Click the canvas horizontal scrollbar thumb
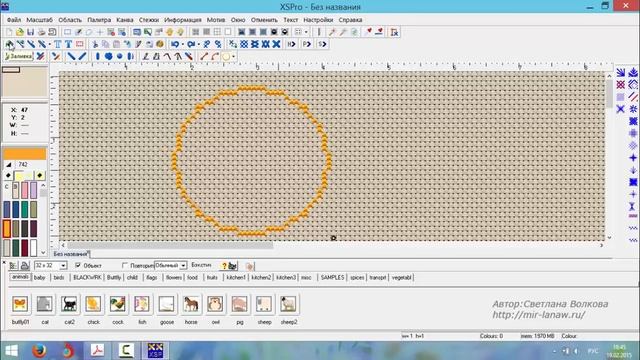This screenshot has height=360, width=640. pos(170,245)
